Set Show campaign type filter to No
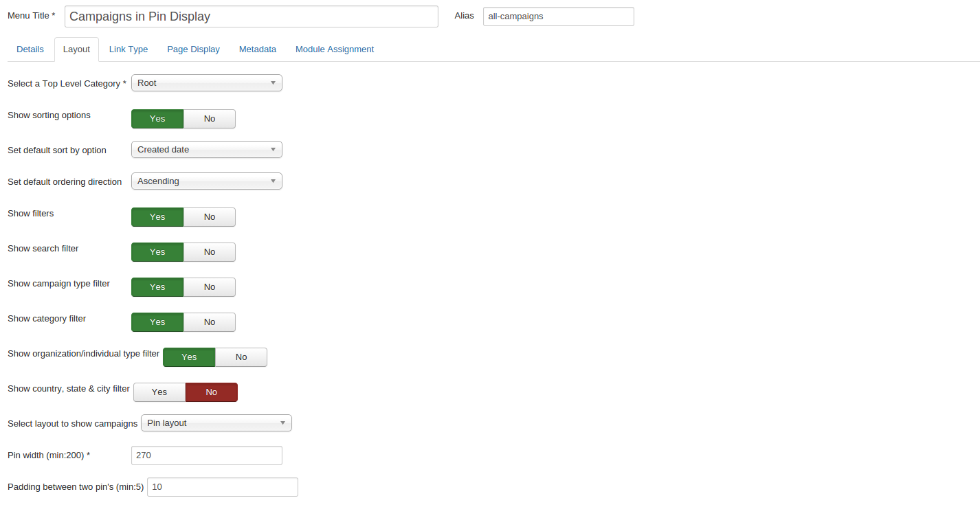Viewport: 980px width, 507px height. (x=210, y=287)
